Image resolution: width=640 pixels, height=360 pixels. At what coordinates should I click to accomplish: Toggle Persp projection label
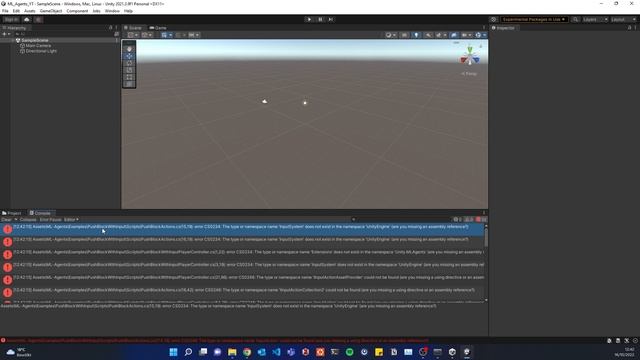[x=469, y=74]
